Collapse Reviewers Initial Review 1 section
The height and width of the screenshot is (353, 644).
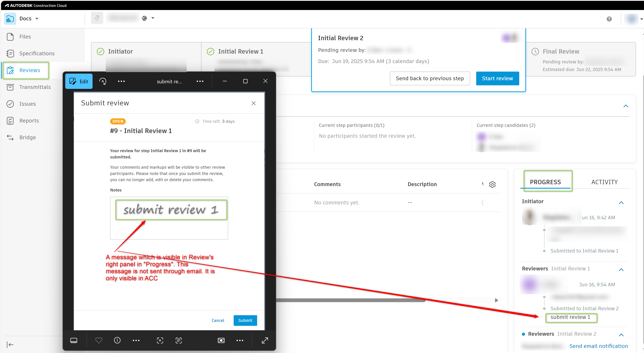[x=621, y=270]
